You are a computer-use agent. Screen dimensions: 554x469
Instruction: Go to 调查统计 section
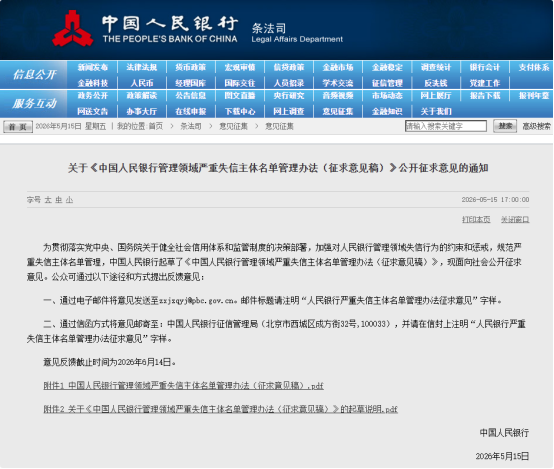[436, 67]
